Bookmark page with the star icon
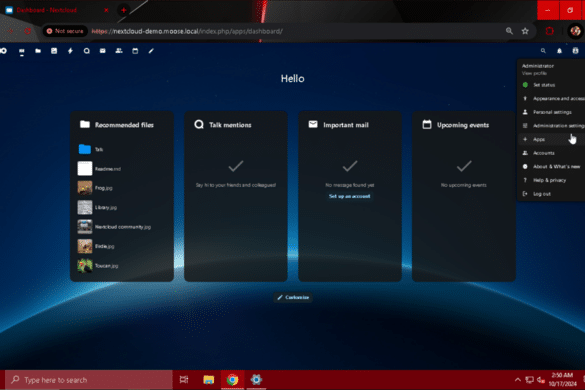This screenshot has height=390, width=585. tap(525, 31)
